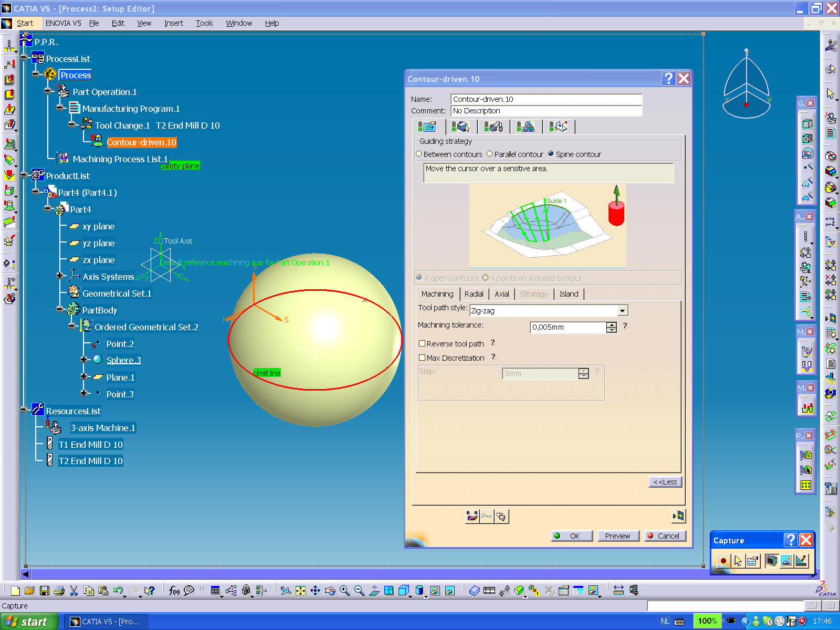Click the Cancel button in dialog

coord(665,536)
